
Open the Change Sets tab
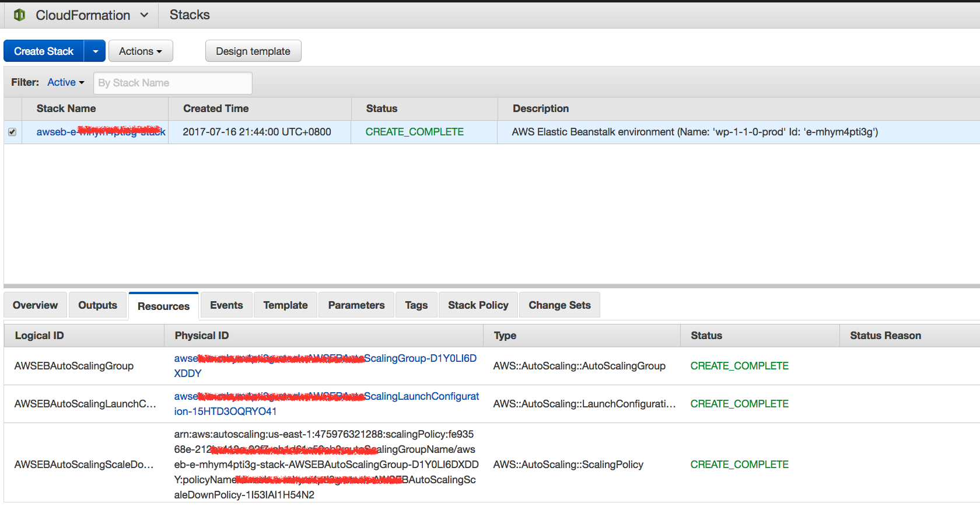[559, 305]
